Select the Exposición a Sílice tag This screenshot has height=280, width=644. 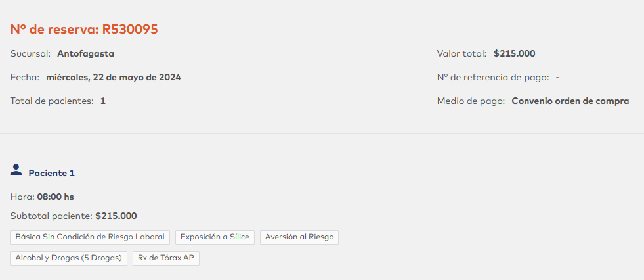pos(215,237)
